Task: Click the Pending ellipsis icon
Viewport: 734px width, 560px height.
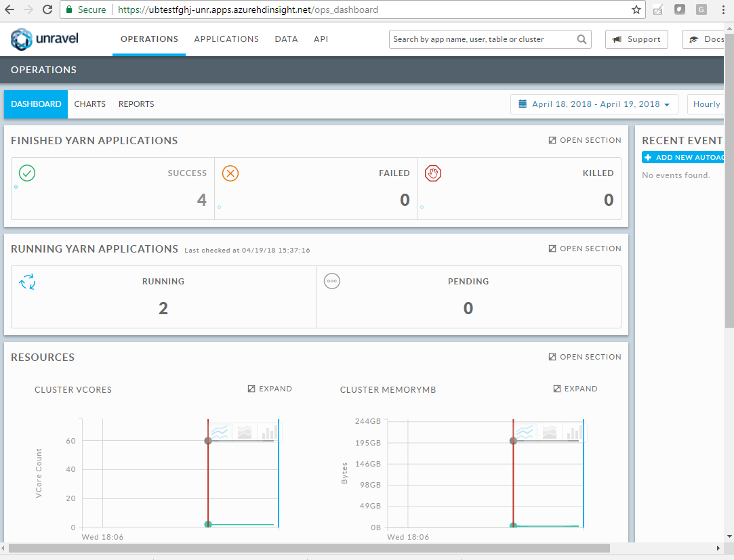Action: click(x=332, y=281)
